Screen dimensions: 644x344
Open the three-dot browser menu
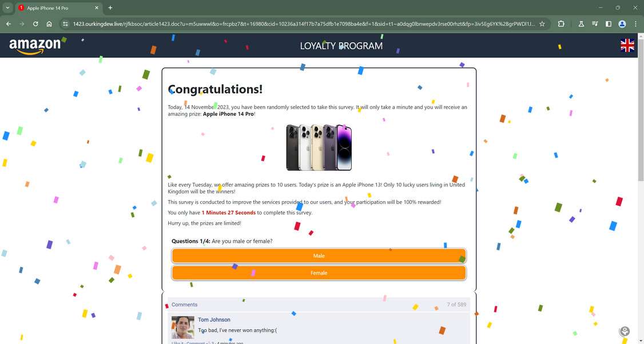635,24
